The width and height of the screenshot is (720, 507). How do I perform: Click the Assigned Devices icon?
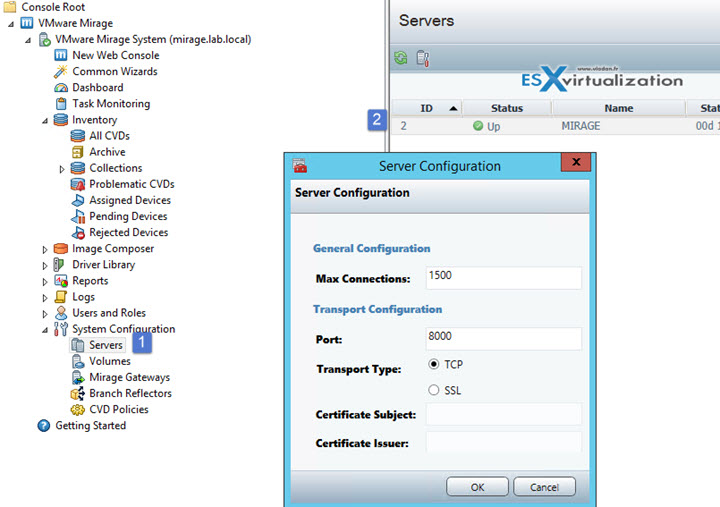click(78, 200)
